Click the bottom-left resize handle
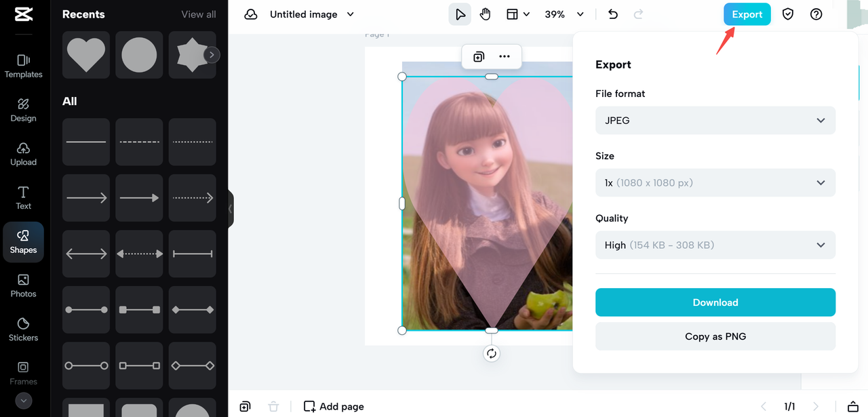Viewport: 868px width, 417px height. tap(402, 330)
